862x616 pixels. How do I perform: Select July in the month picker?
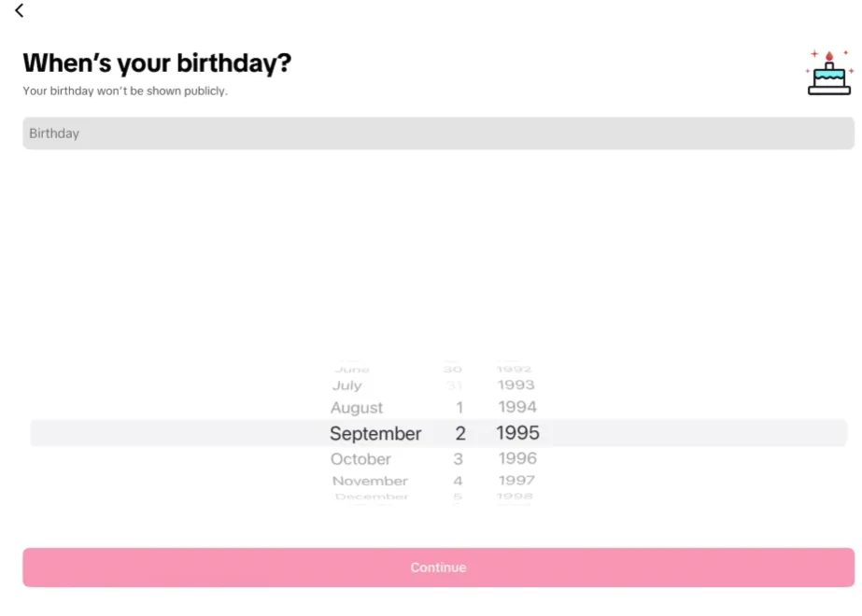[346, 385]
